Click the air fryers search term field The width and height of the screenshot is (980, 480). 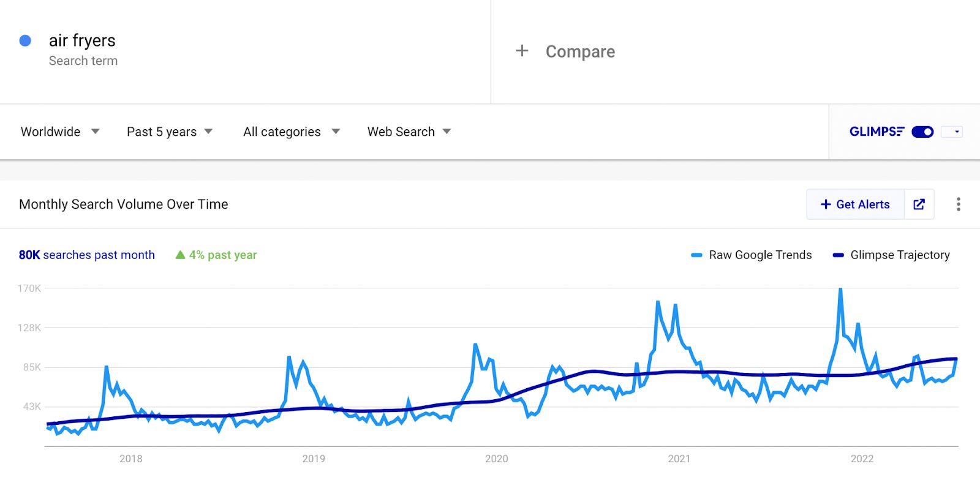point(245,51)
